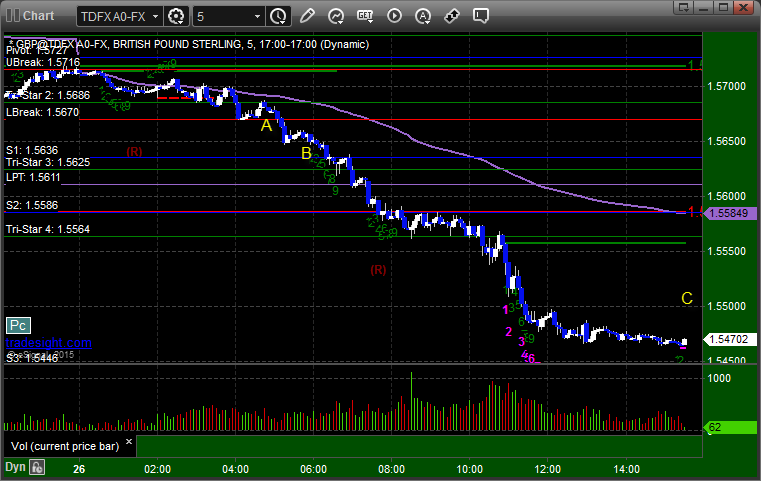Click the 1.56000 price axis label

727,196
